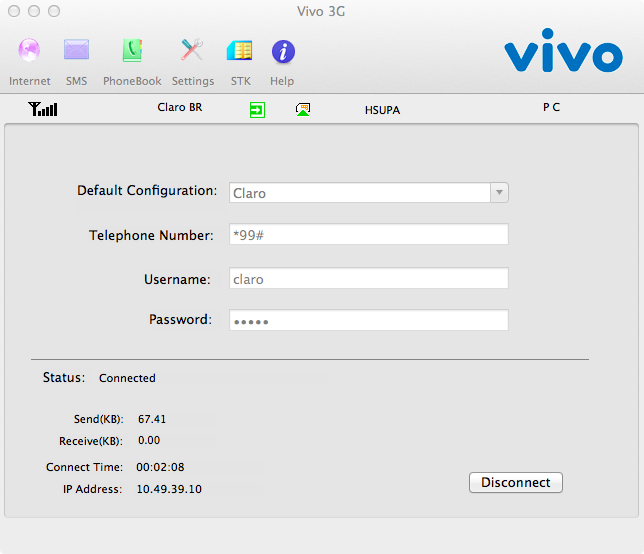
Task: Click the Settings toolbar label
Action: (193, 81)
